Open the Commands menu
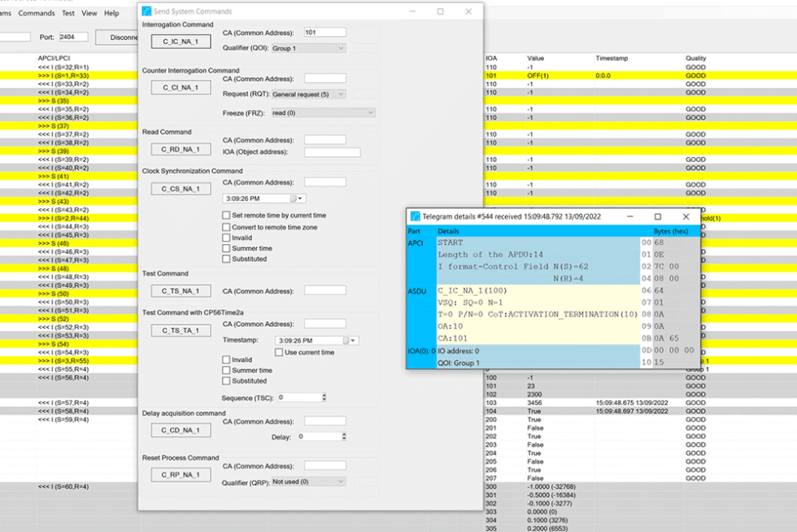 [37, 13]
